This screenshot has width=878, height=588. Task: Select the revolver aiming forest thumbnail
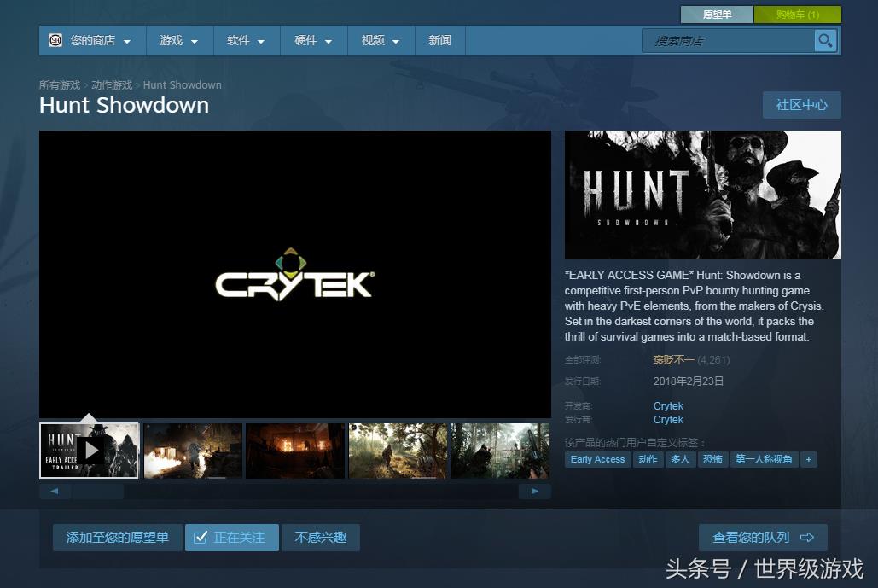pos(500,451)
